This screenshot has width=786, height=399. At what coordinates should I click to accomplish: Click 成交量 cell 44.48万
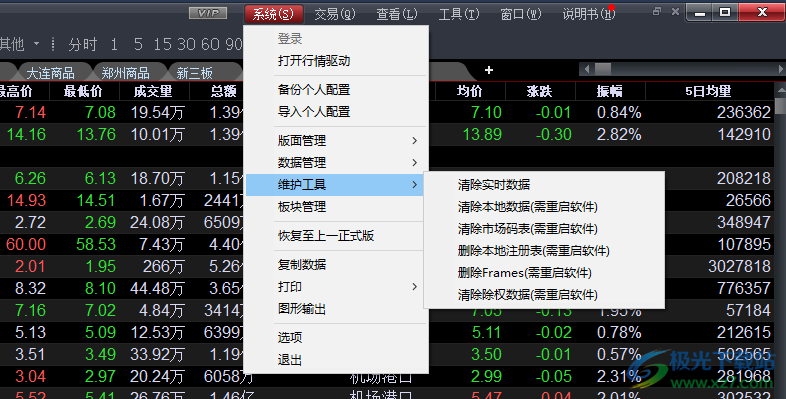coord(157,288)
